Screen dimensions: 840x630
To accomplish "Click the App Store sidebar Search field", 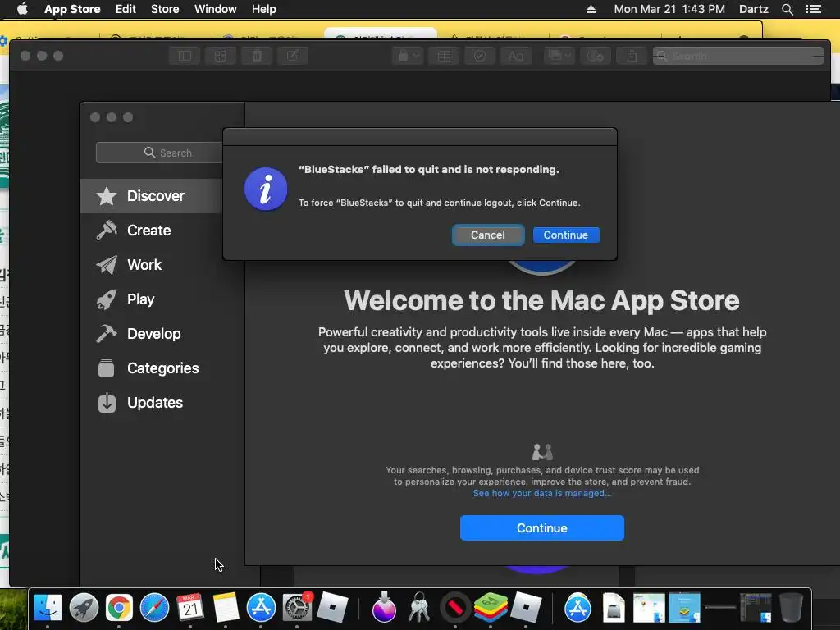I will (159, 153).
